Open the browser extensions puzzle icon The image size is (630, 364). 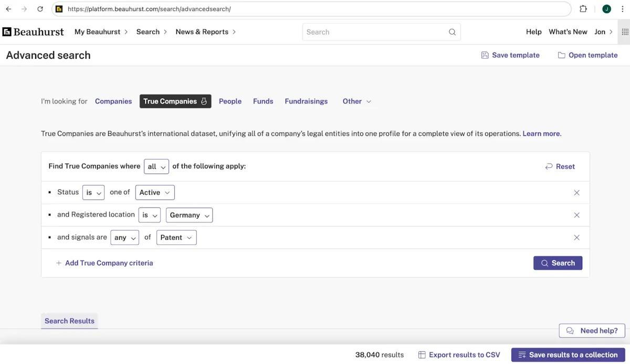click(x=583, y=9)
